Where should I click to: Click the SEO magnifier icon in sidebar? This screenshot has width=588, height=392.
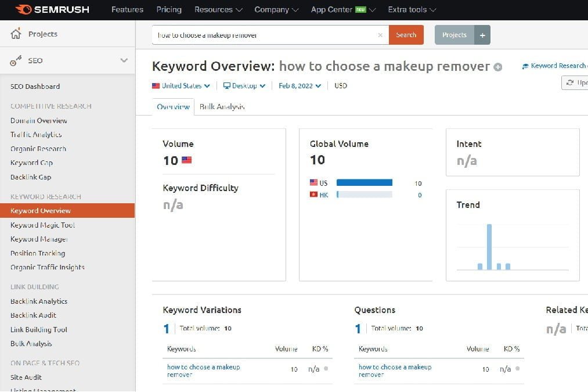click(x=16, y=60)
